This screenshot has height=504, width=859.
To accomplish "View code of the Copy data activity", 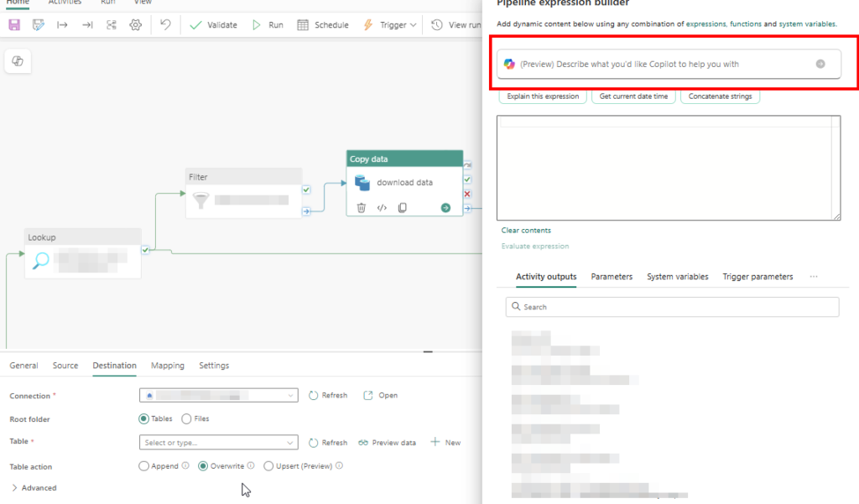I will coord(382,207).
